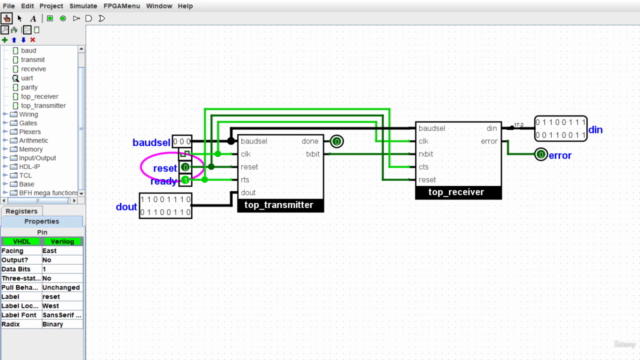Open the Project menu
The height and width of the screenshot is (360, 640).
coord(51,6)
